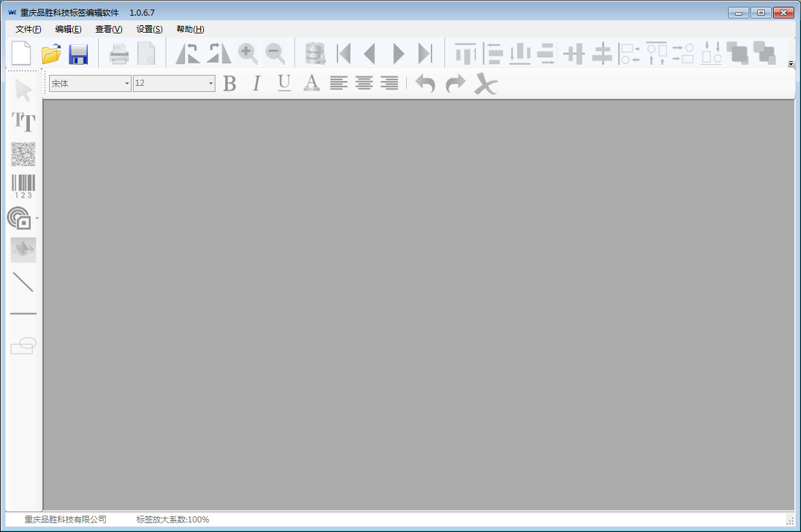Viewport: 801px width, 532px height.
Task: Click the application icon in title bar
Action: [12, 12]
